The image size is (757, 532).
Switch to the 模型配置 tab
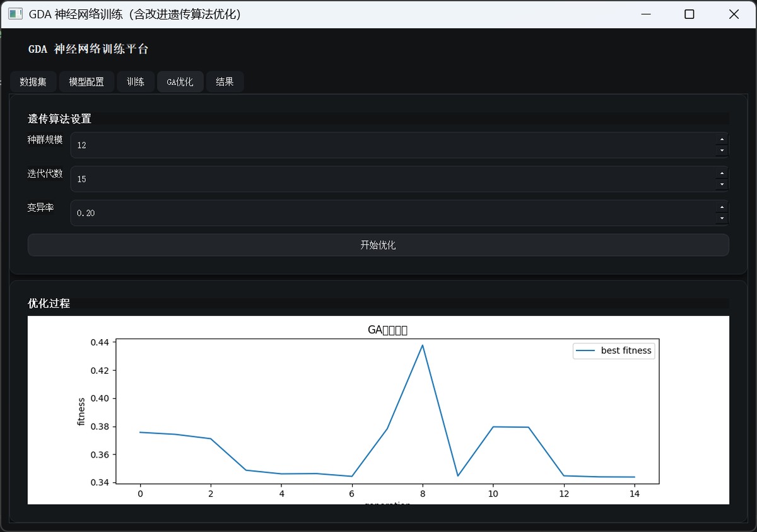[x=86, y=82]
